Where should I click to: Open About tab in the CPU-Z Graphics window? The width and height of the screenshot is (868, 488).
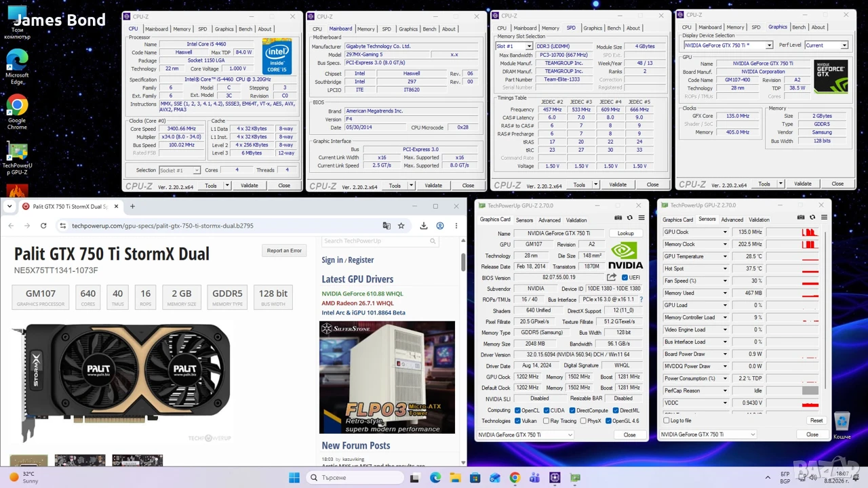818,27
